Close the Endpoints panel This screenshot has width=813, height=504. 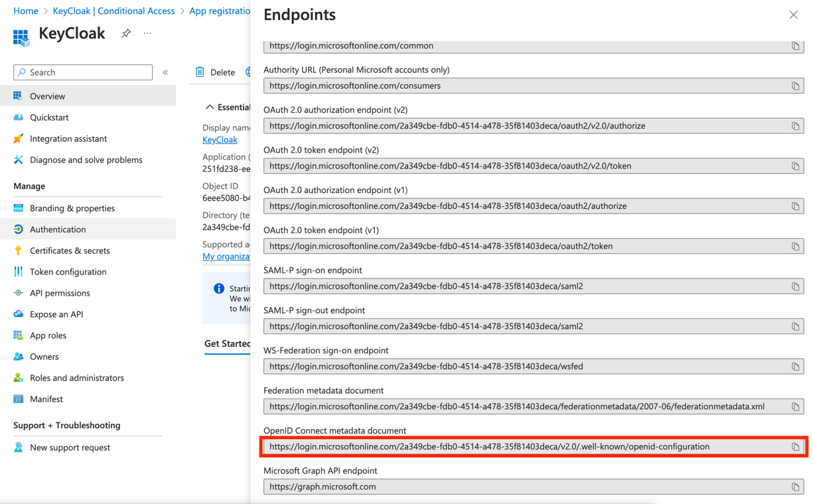click(x=793, y=14)
